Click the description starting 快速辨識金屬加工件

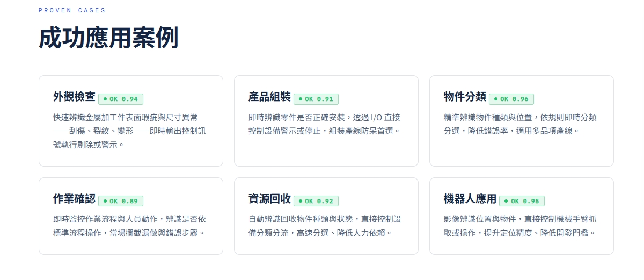129,131
